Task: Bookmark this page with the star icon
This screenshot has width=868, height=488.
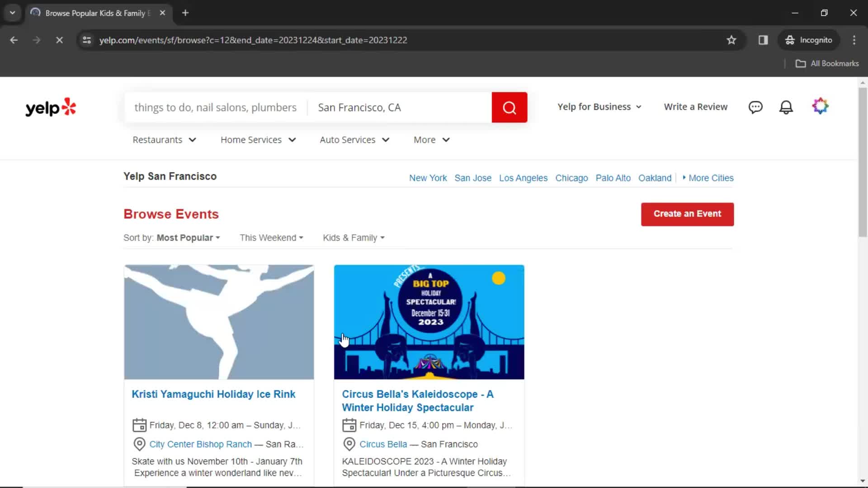Action: point(731,40)
